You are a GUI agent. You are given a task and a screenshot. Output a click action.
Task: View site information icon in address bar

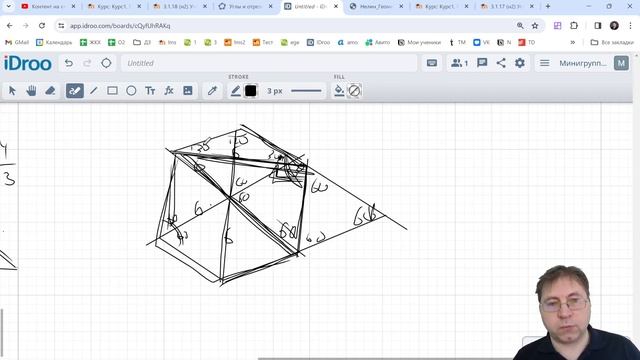tap(61, 26)
